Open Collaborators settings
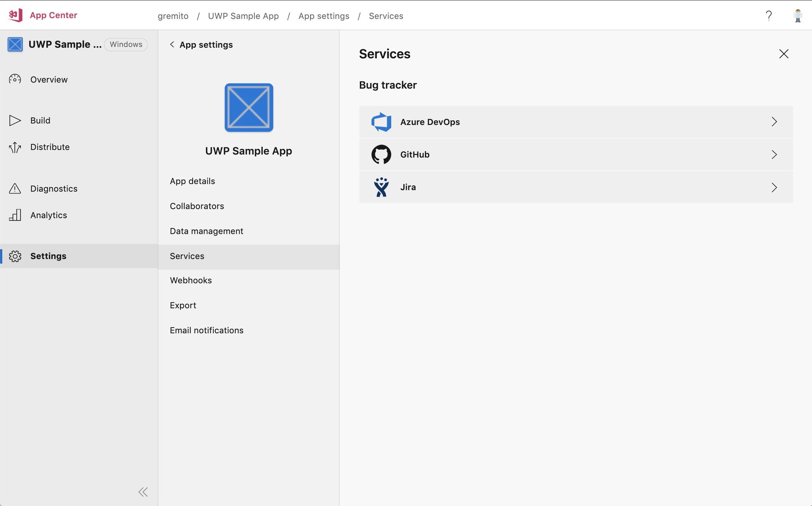Viewport: 812px width, 506px height. [249, 206]
